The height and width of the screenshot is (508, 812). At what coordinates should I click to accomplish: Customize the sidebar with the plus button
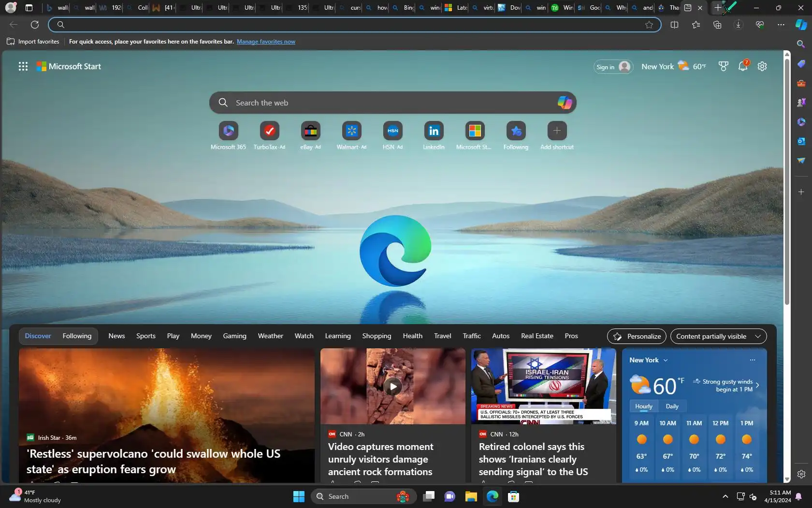[x=801, y=192]
